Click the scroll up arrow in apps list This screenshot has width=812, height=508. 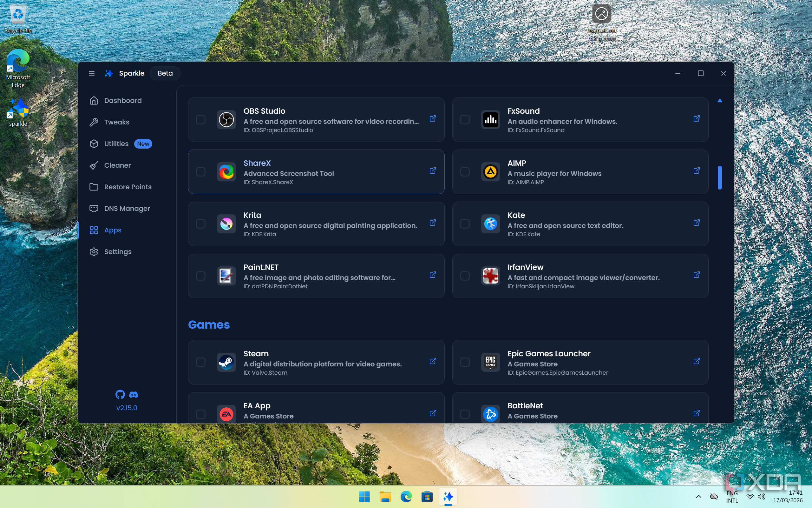pyautogui.click(x=720, y=100)
